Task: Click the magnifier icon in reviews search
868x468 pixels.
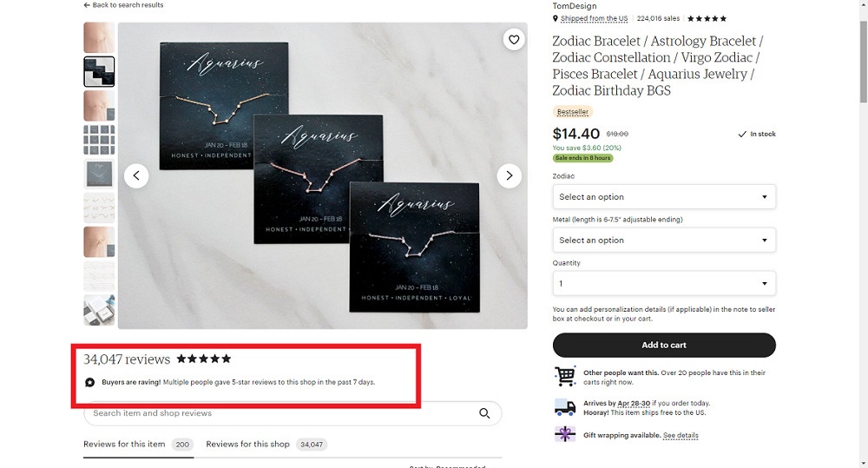Action: (484, 413)
